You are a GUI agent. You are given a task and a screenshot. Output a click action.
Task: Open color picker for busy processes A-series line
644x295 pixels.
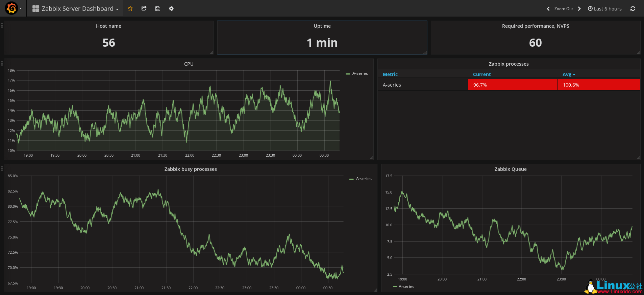pos(351,179)
